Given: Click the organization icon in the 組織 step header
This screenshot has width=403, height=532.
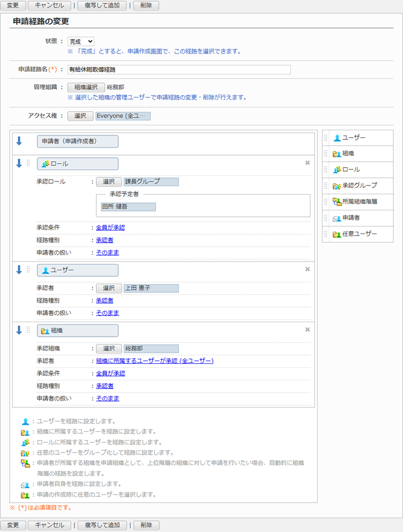Looking at the screenshot, I should (x=45, y=331).
